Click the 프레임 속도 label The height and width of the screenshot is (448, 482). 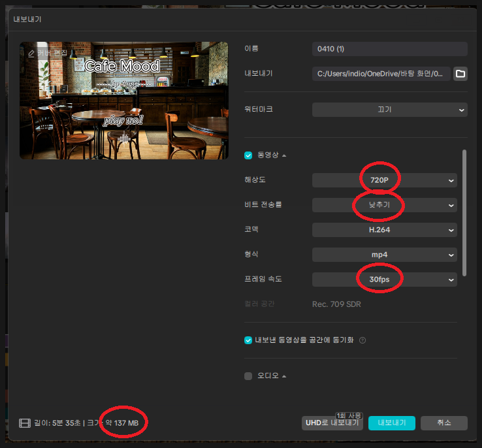[263, 279]
